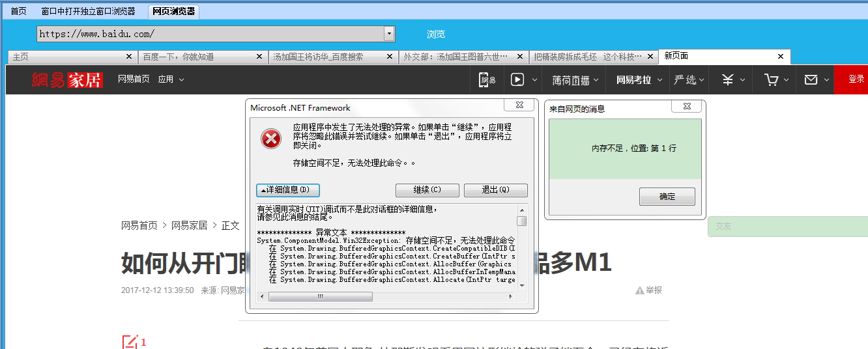Click the 举报 report warning icon

click(x=640, y=290)
